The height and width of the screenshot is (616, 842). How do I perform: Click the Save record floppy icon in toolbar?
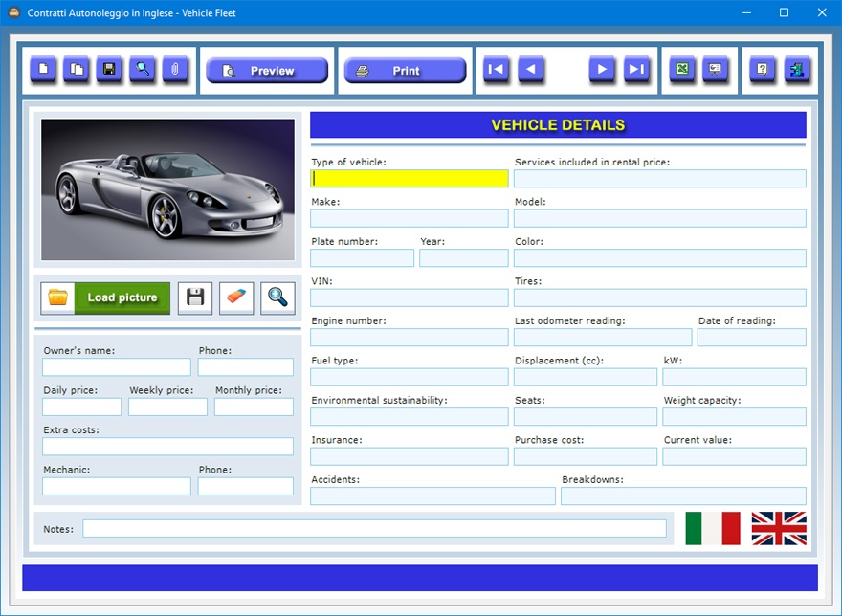click(x=109, y=70)
